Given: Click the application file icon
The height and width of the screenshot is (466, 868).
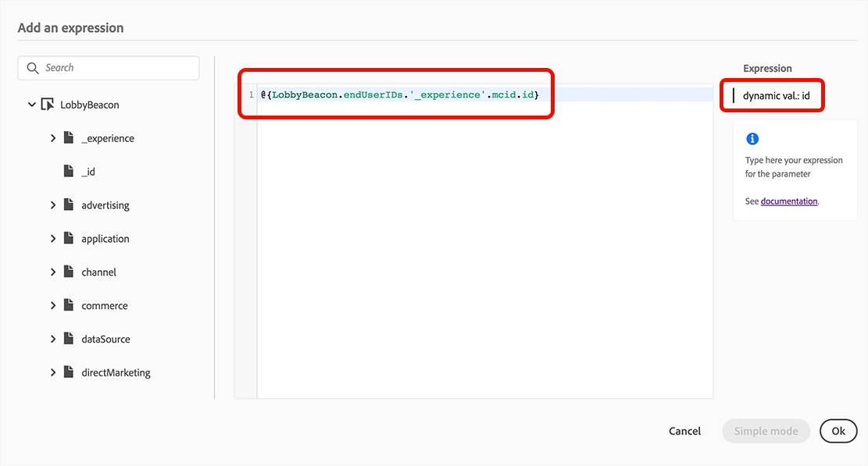Looking at the screenshot, I should [x=69, y=238].
